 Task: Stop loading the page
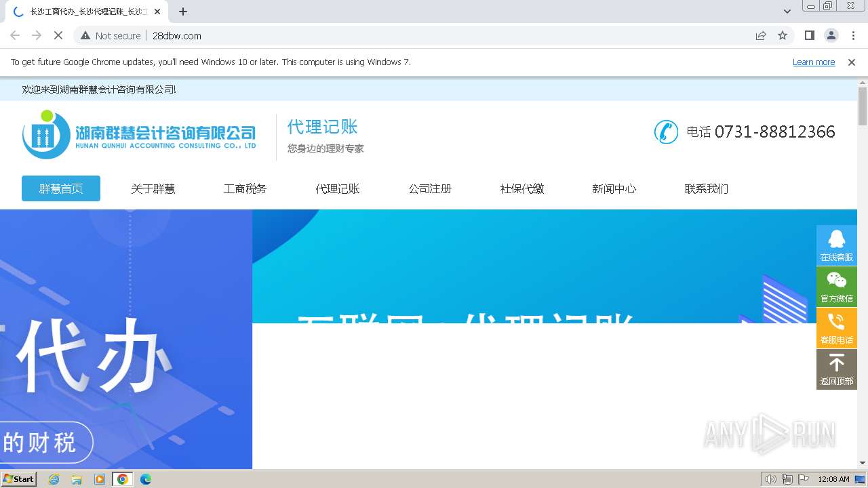click(x=58, y=35)
